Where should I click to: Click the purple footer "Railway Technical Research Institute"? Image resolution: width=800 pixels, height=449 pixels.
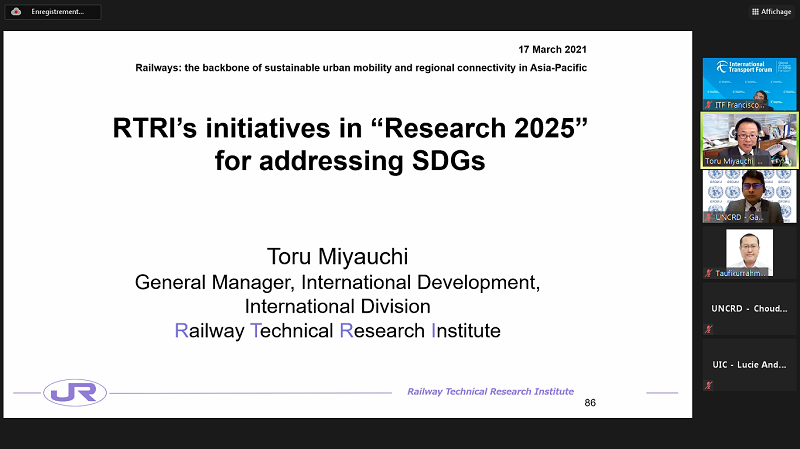[x=490, y=391]
